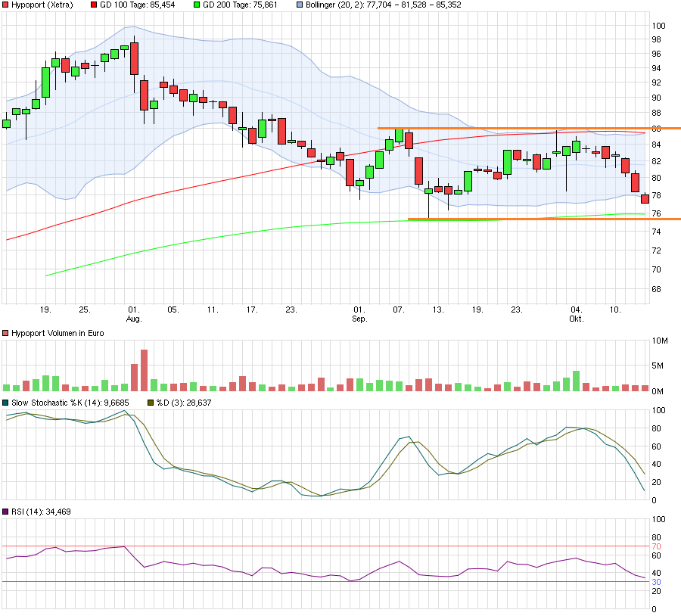The image size is (681, 616).
Task: Click the 'Okt.' label on the date axis
Action: pos(577,319)
